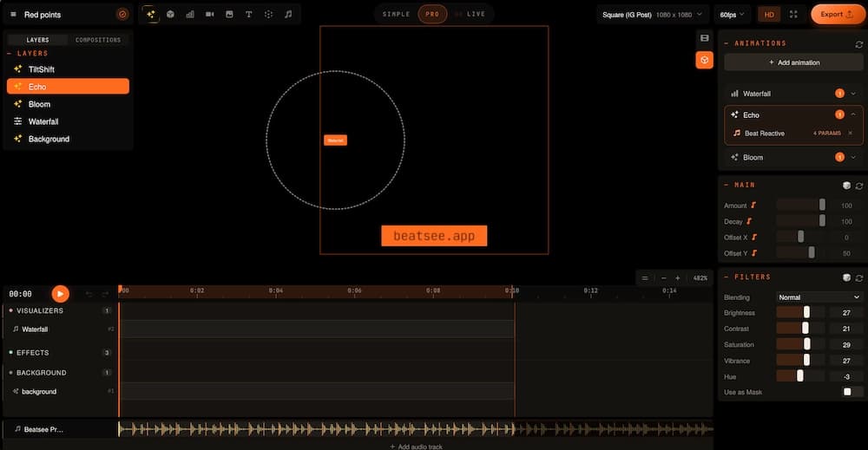Select the Background layer in layers list
Image resolution: width=868 pixels, height=450 pixels.
(x=68, y=139)
